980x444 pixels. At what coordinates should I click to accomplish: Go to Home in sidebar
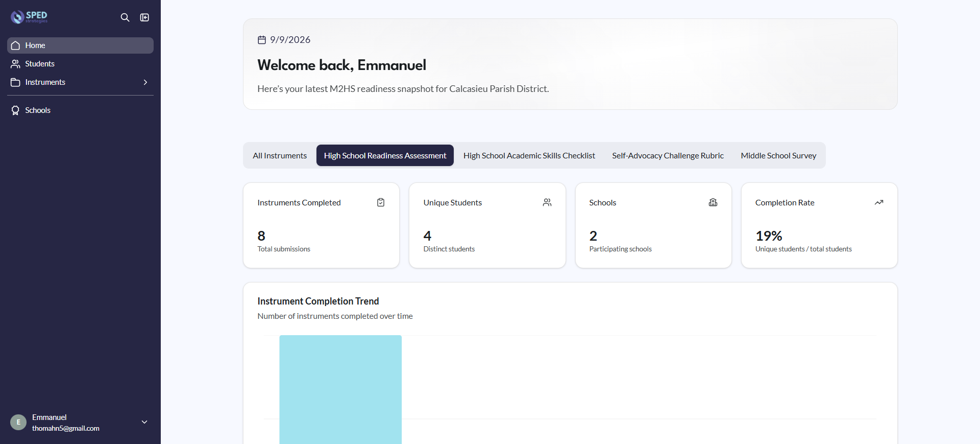pyautogui.click(x=80, y=45)
